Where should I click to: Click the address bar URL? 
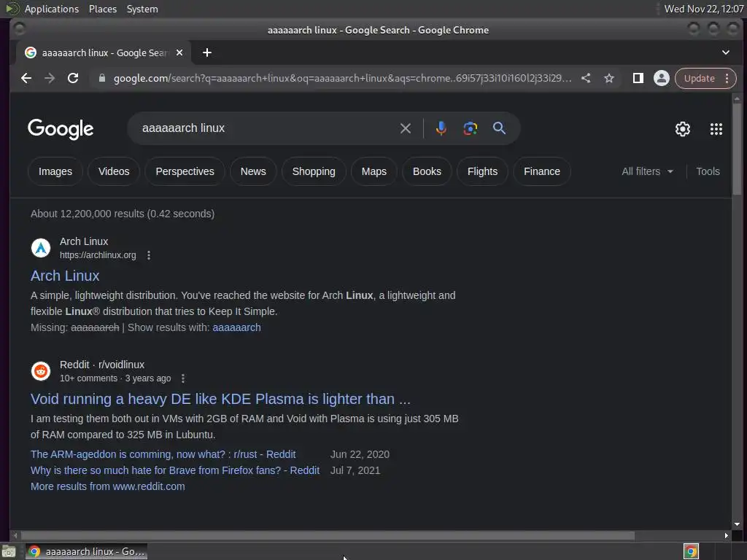(342, 78)
